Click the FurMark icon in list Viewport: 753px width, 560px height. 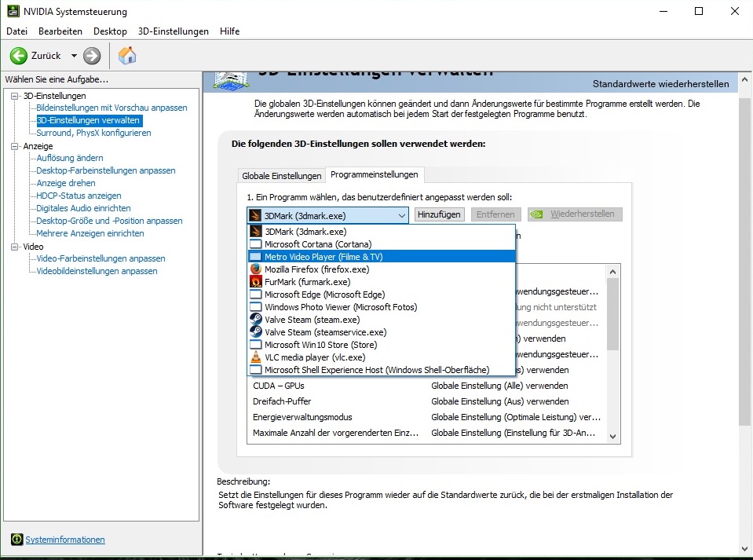(x=256, y=281)
